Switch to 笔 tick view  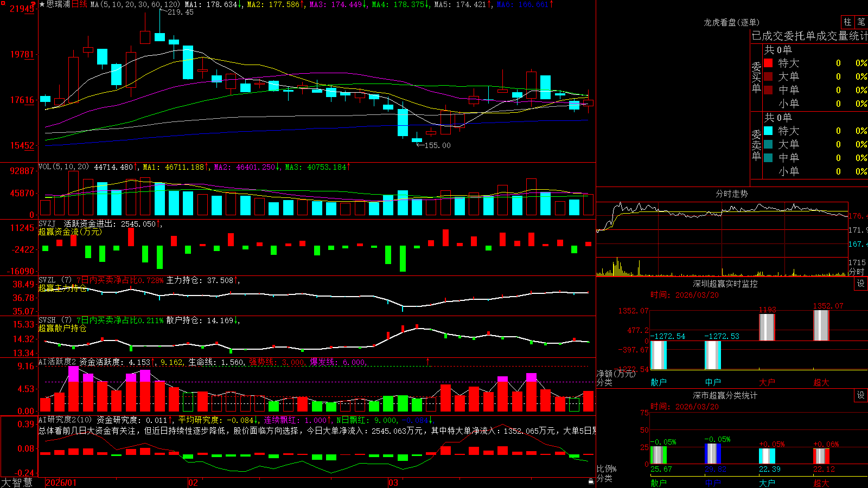[x=861, y=22]
